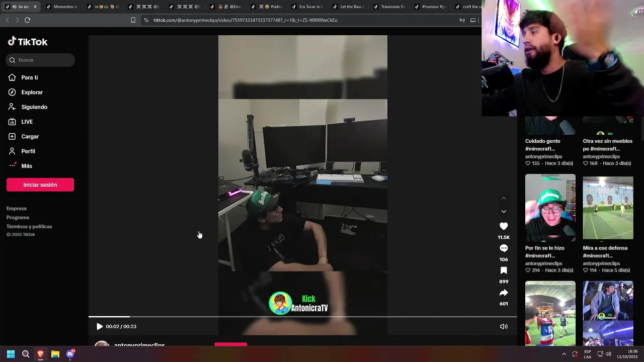Screen dimensions: 644x362
Task: Open the network status tray icon
Action: 600,354
